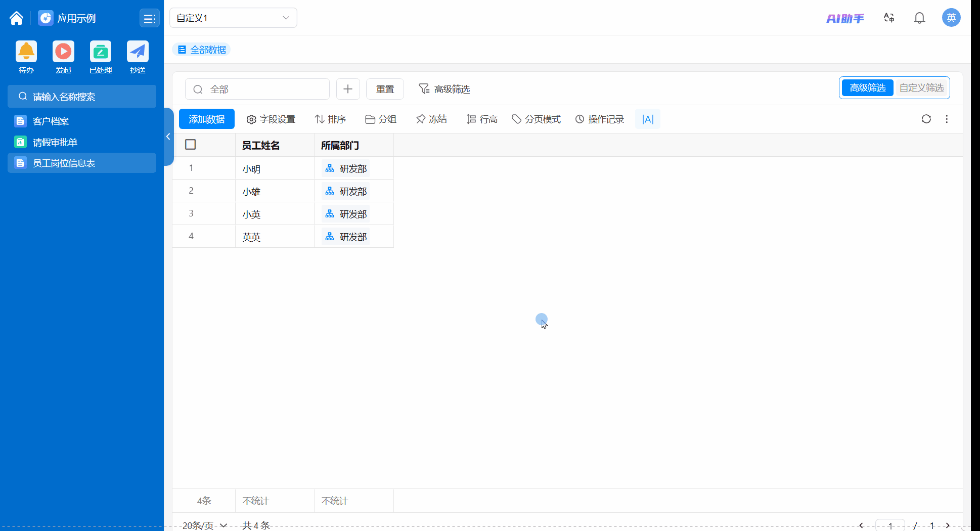Toggle 分页模式 pagination mode

coord(536,119)
